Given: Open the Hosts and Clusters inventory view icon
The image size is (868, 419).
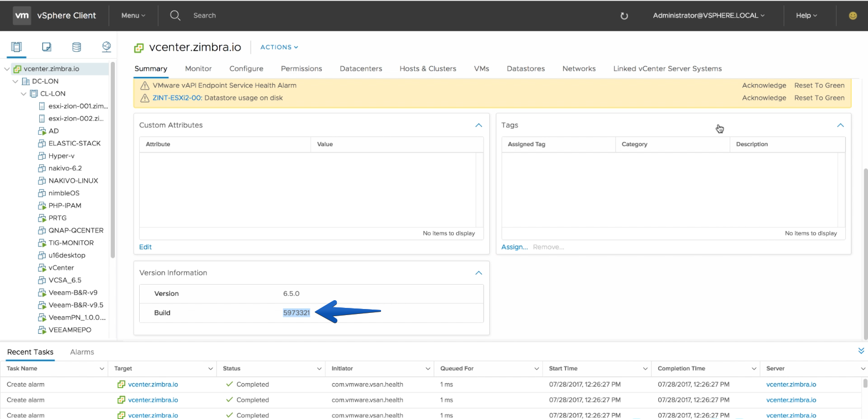Looking at the screenshot, I should 17,47.
